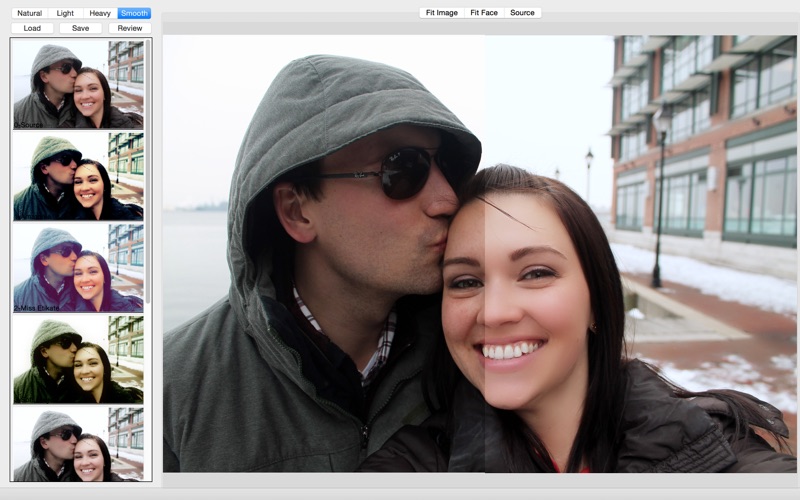
Task: Show the Source image view
Action: pos(522,13)
